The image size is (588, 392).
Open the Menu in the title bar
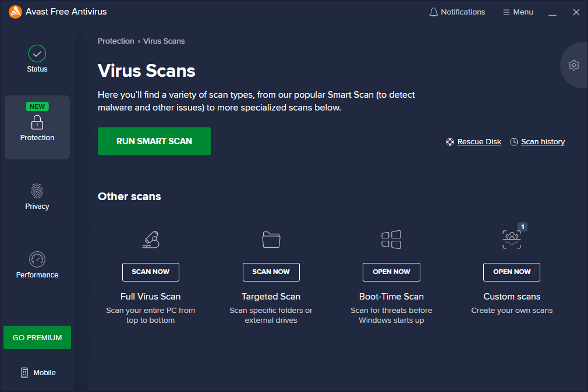click(517, 12)
